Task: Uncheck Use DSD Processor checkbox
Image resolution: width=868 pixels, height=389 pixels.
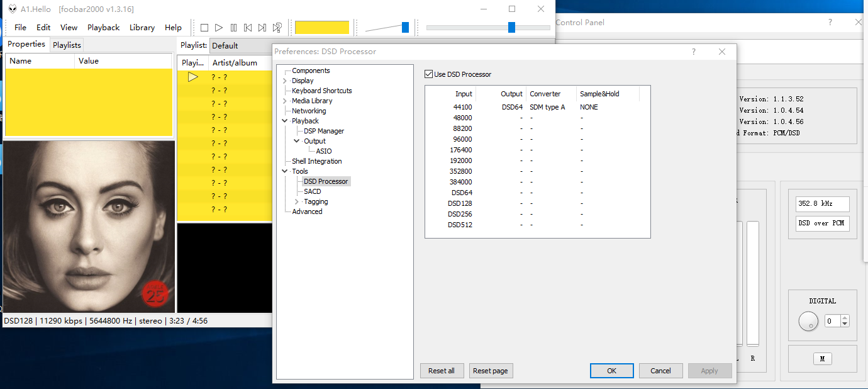Action: [429, 74]
